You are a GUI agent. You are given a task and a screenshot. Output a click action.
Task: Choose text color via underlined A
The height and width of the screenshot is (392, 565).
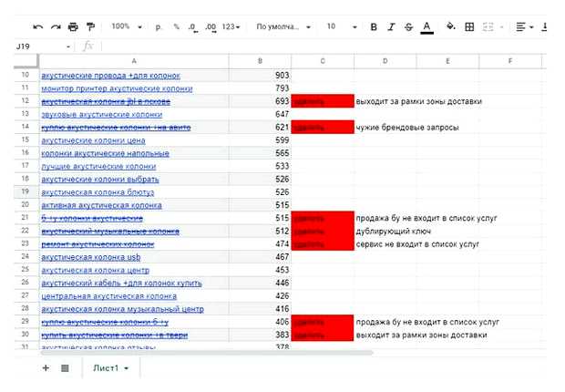(426, 27)
